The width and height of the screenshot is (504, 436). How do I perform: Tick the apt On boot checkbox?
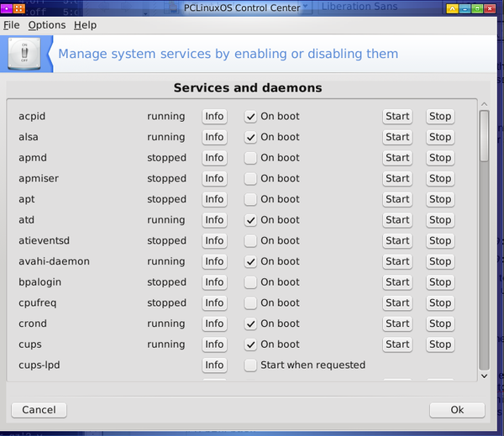[x=250, y=199]
